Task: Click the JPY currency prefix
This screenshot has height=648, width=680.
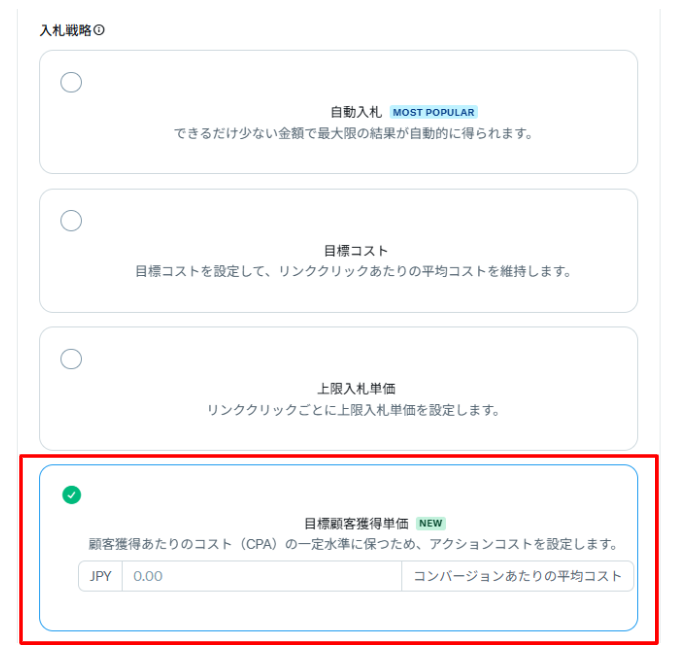Action: click(x=100, y=576)
